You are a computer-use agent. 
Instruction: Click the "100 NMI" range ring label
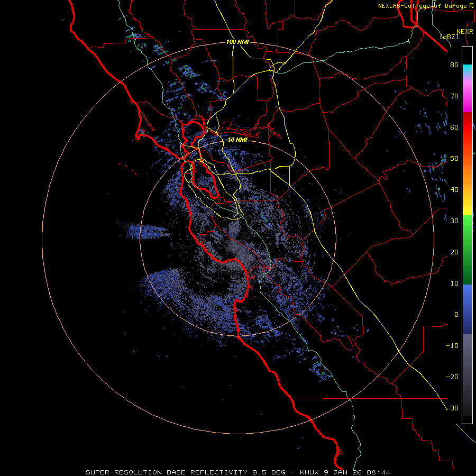237,42
